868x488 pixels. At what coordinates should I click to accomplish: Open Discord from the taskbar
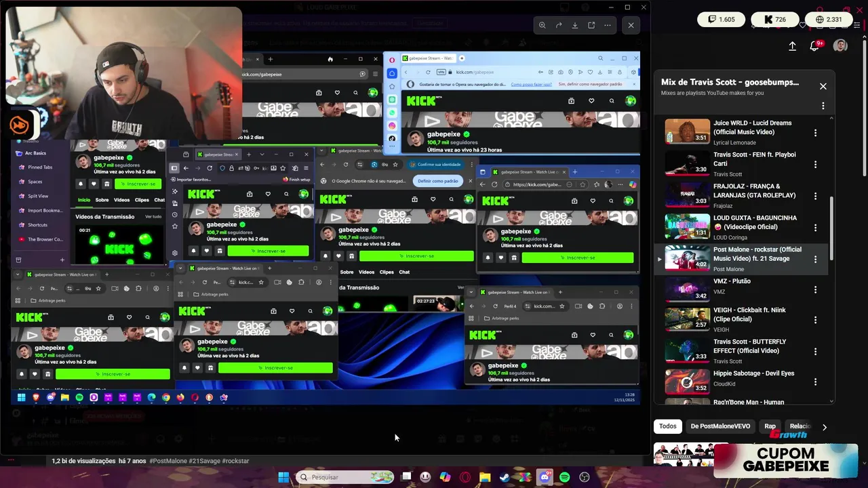point(545,477)
